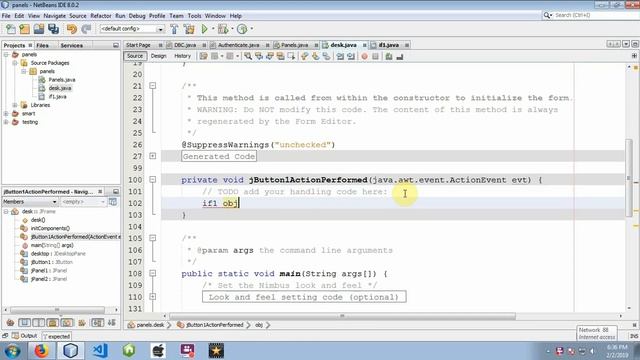Click the editor vertical scrollbar thumb

[x=629, y=178]
